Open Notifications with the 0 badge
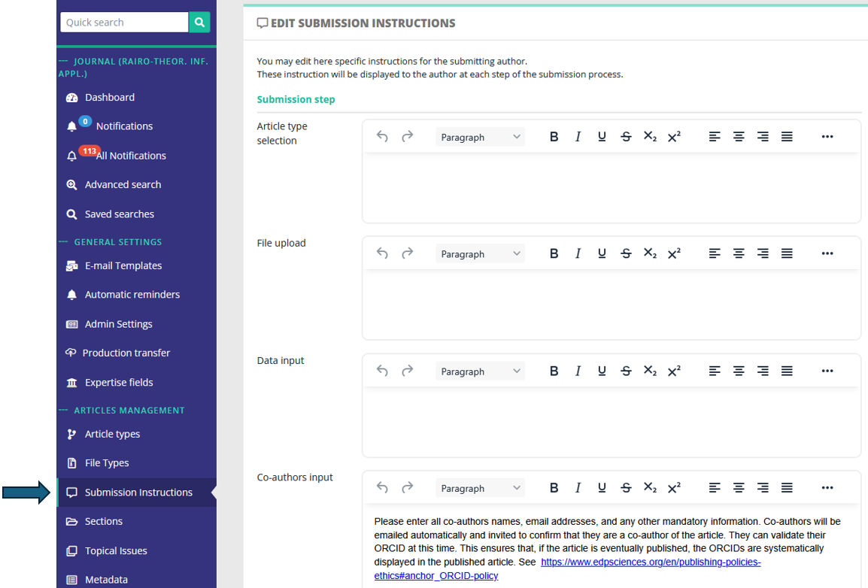Screen dimensions: 868x588 click(124, 126)
